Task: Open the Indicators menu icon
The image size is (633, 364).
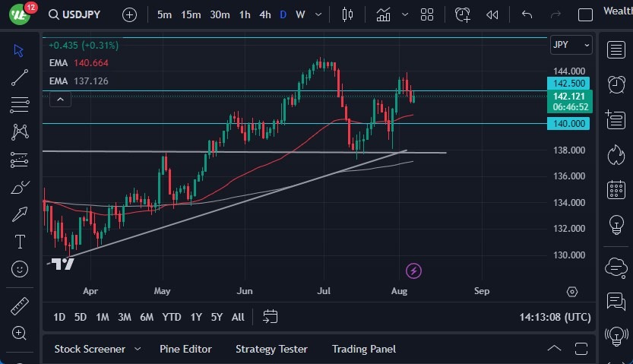Action: [383, 14]
